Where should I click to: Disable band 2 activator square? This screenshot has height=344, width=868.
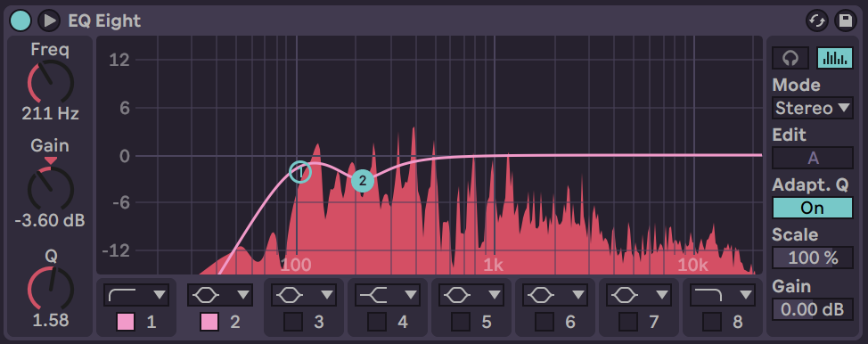[x=209, y=322]
